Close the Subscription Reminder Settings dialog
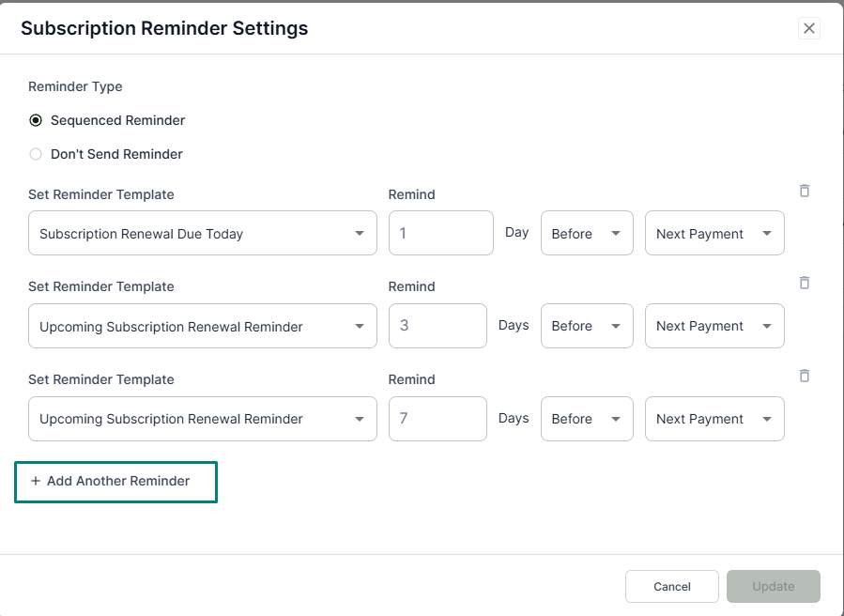The height and width of the screenshot is (616, 844). point(809,28)
